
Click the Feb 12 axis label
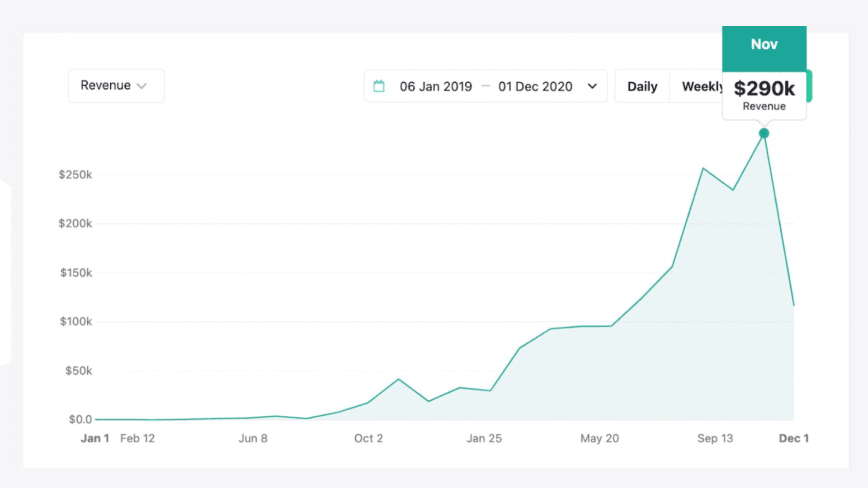137,438
